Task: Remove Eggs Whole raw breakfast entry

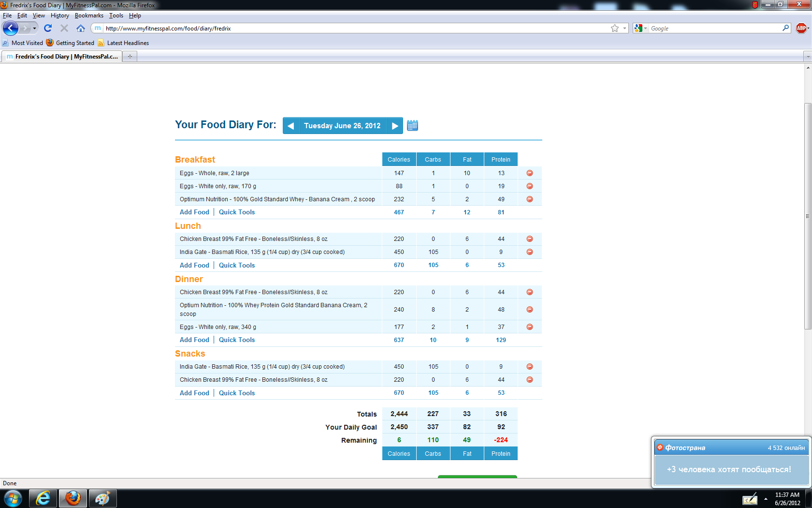Action: pyautogui.click(x=530, y=173)
